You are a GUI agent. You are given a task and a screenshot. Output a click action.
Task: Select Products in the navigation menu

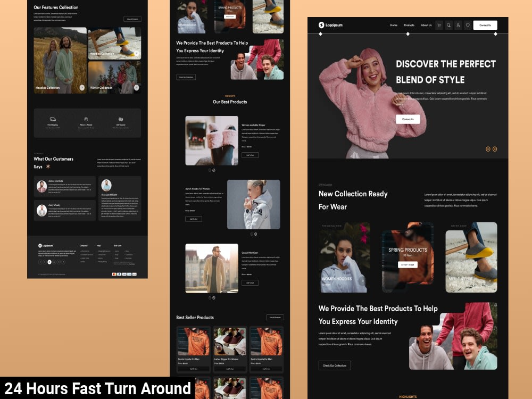409,25
